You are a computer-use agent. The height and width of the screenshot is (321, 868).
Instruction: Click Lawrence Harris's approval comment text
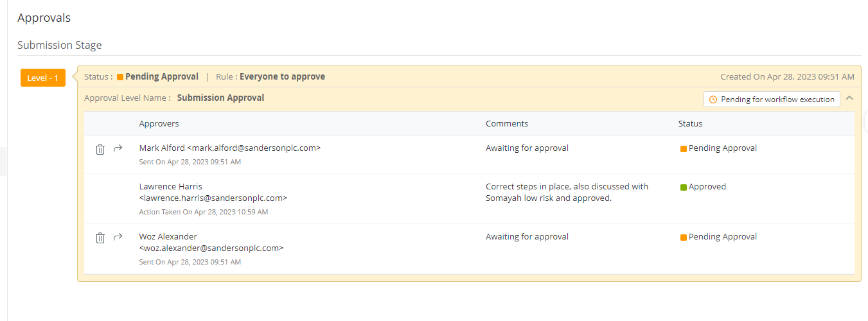[566, 192]
